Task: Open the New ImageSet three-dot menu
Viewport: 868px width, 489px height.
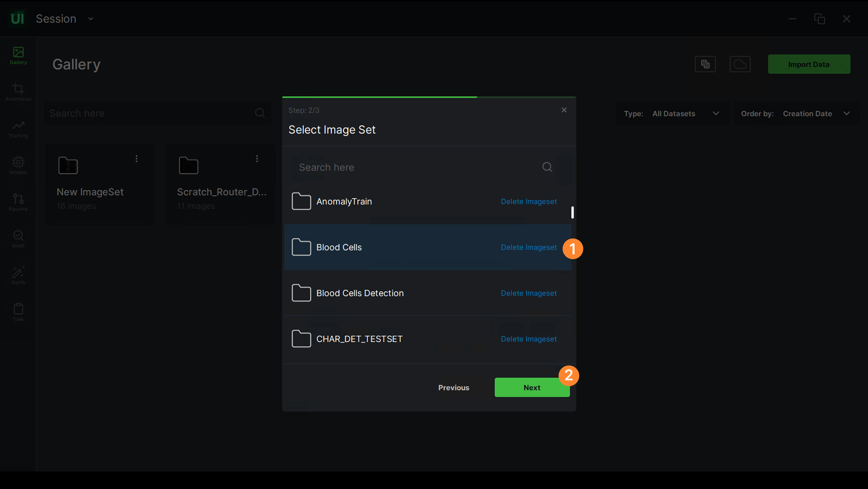Action: (x=136, y=159)
